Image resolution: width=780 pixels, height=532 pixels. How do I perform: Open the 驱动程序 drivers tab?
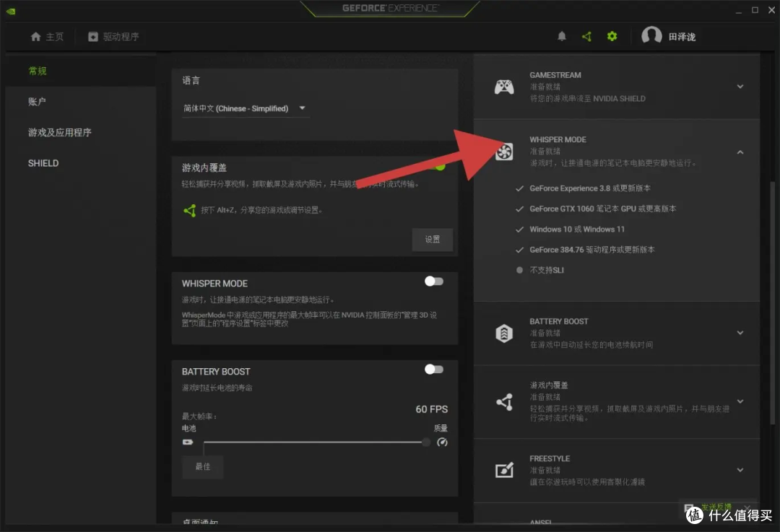[x=113, y=36]
